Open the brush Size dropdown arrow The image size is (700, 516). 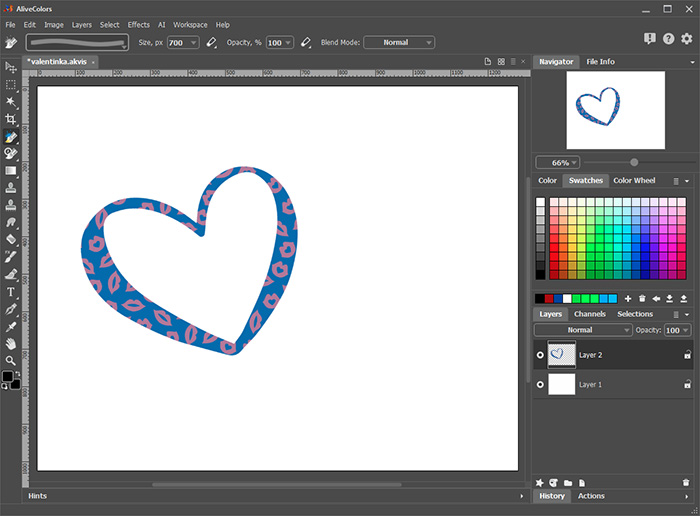[x=194, y=42]
